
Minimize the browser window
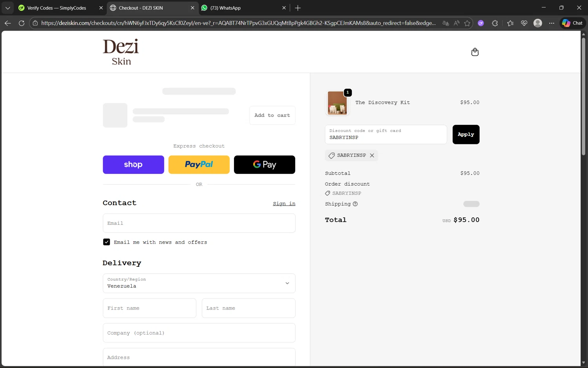pyautogui.click(x=544, y=8)
